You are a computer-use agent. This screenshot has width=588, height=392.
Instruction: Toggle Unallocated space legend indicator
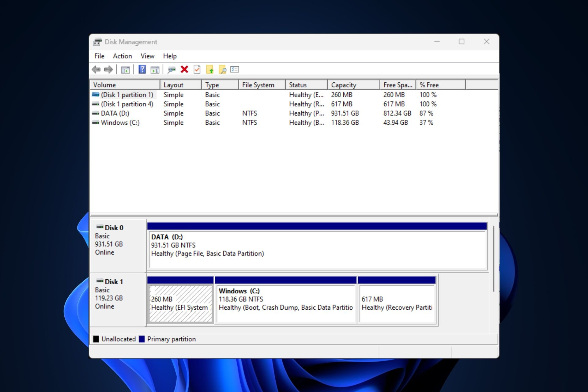point(97,339)
